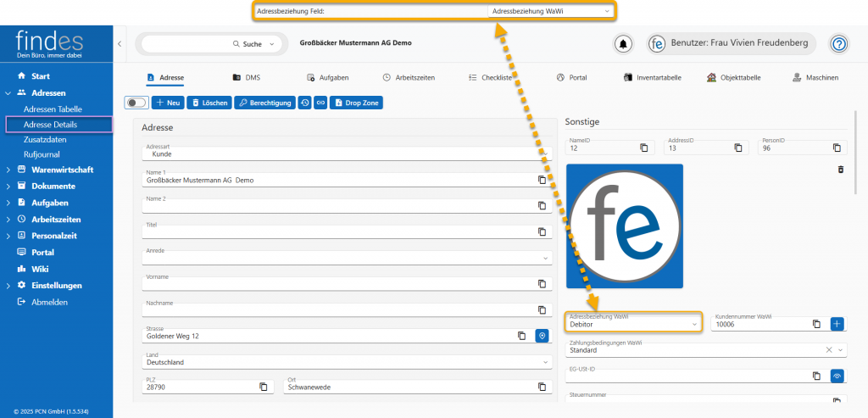Image resolution: width=868 pixels, height=418 pixels.
Task: Expand the Warenwirtschaft sidebar menu
Action: pos(62,170)
